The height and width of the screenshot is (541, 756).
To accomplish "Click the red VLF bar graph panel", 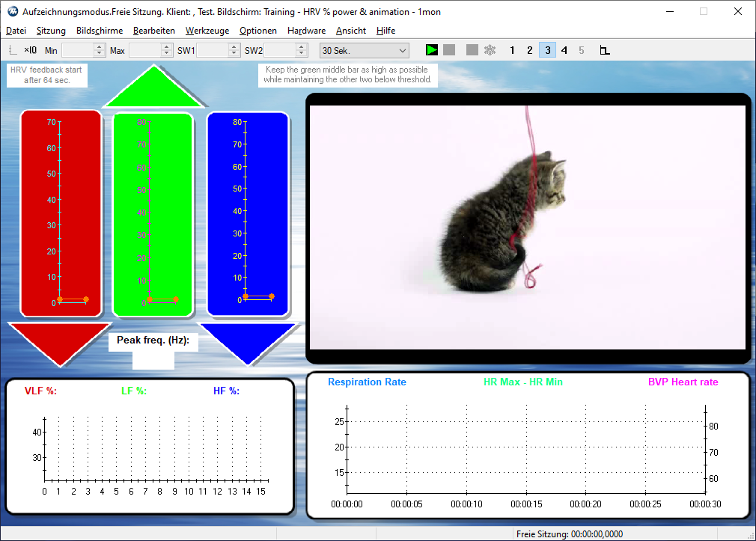I will point(61,213).
